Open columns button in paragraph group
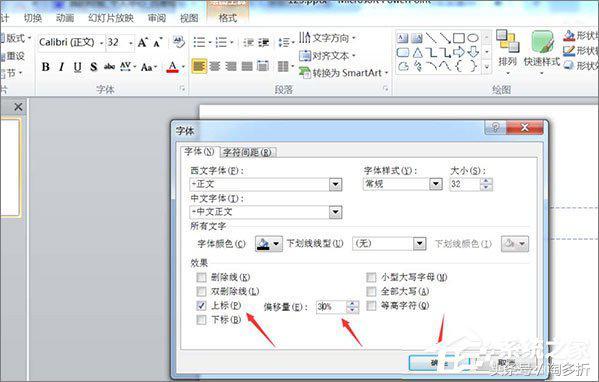599x382 pixels. 285,67
